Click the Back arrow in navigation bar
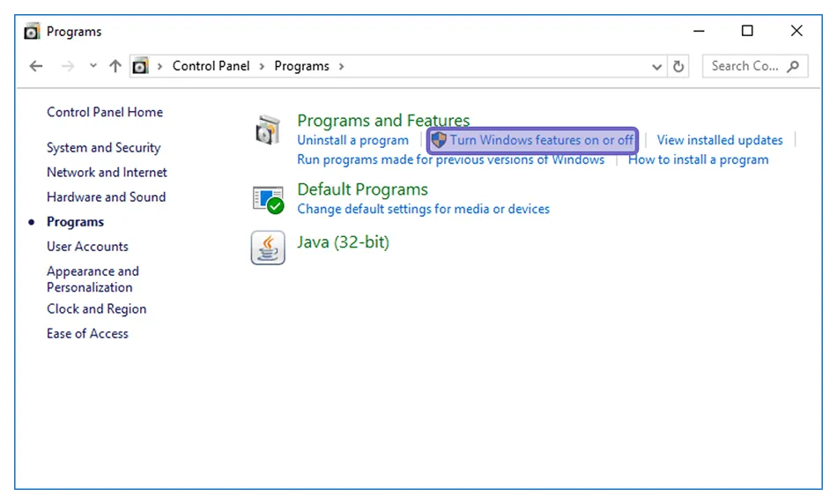Screen dimensions: 837x504 (x=36, y=66)
